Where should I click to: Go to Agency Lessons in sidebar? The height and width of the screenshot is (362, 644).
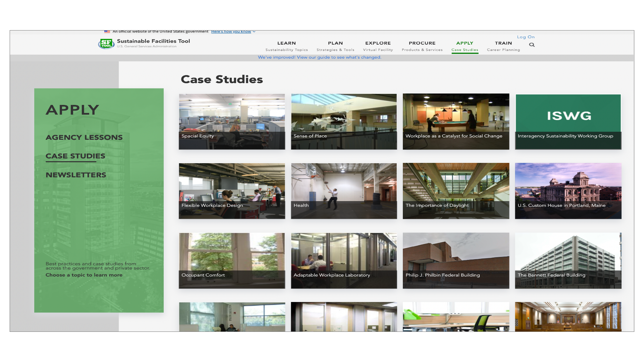click(x=84, y=137)
